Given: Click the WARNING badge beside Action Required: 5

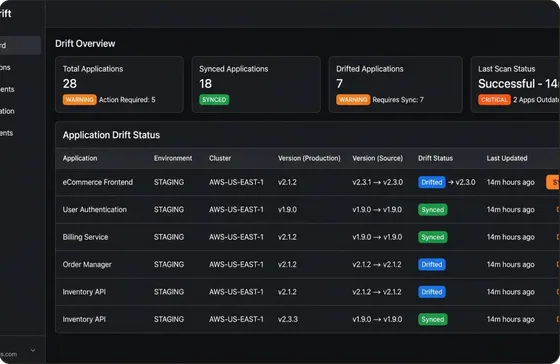Looking at the screenshot, I should (x=79, y=100).
